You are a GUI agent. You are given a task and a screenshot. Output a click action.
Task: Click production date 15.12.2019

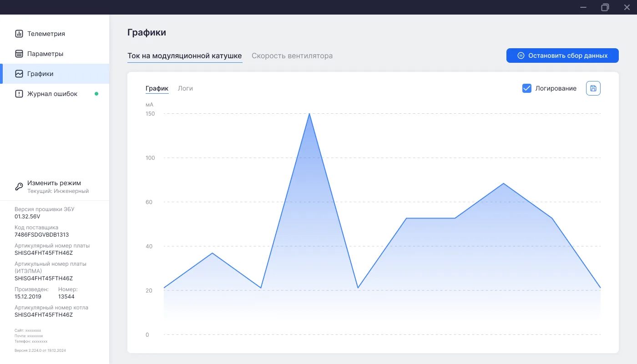[28, 297]
